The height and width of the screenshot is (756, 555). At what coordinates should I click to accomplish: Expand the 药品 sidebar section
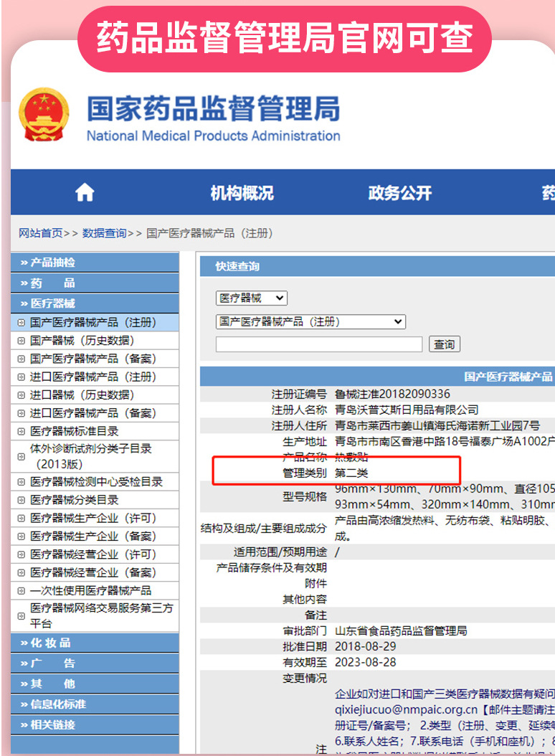pos(95,283)
